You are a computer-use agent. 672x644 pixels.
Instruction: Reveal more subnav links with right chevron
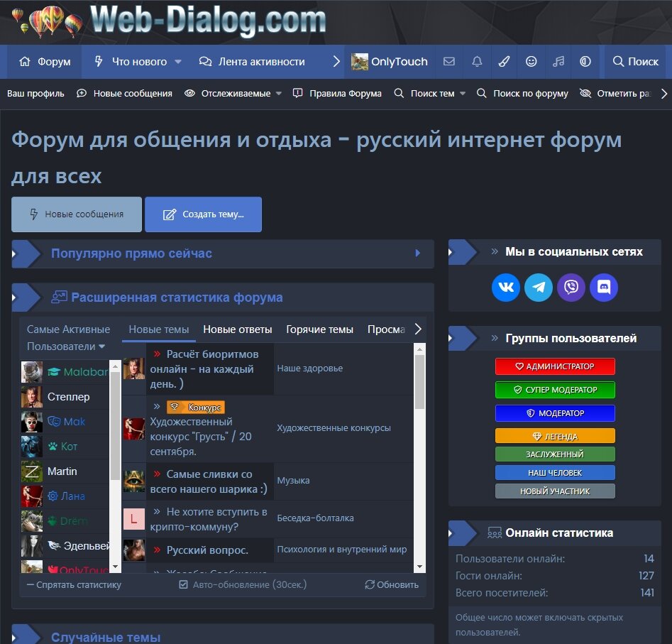[x=664, y=93]
